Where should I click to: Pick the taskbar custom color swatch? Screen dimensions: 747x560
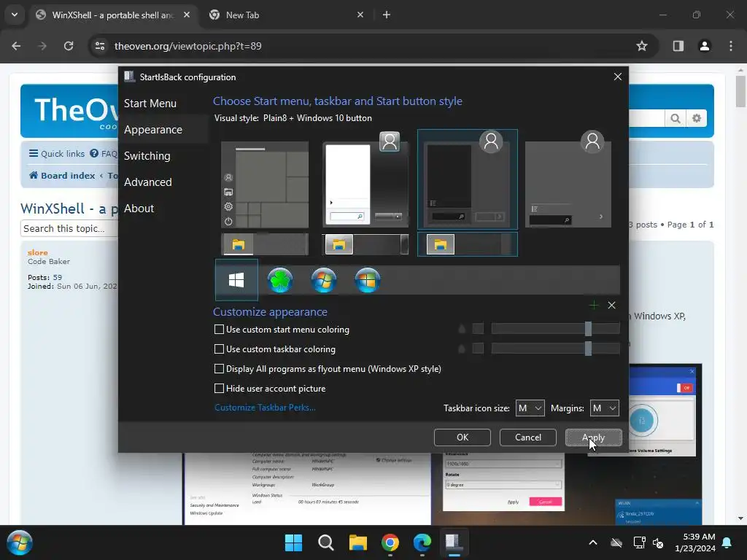tap(478, 349)
